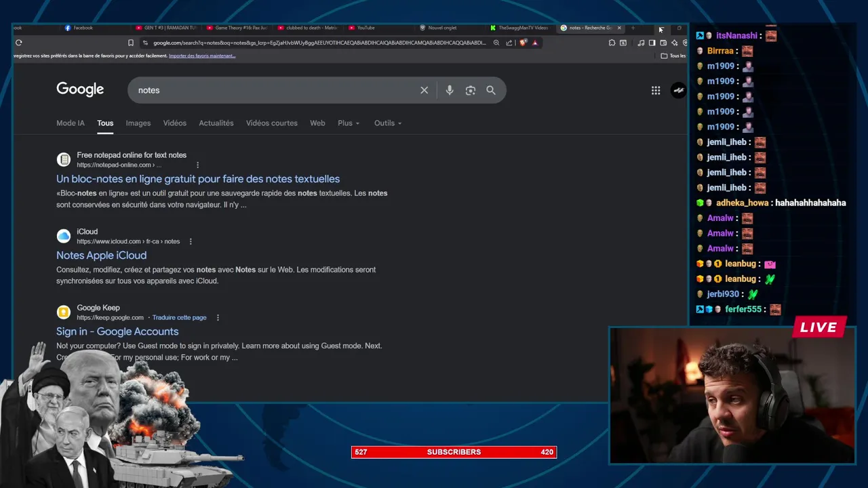Open the Google account avatar
The image size is (868, 488).
pyautogui.click(x=678, y=90)
